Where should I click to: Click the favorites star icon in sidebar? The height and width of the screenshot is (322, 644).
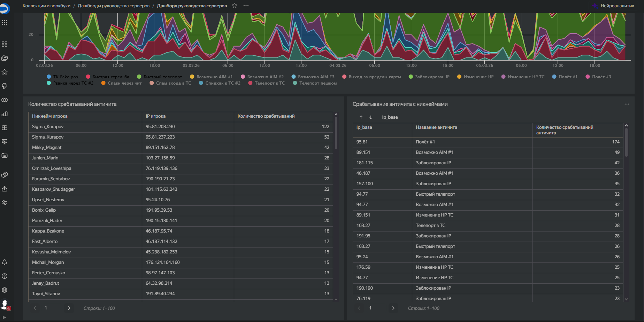(x=5, y=72)
